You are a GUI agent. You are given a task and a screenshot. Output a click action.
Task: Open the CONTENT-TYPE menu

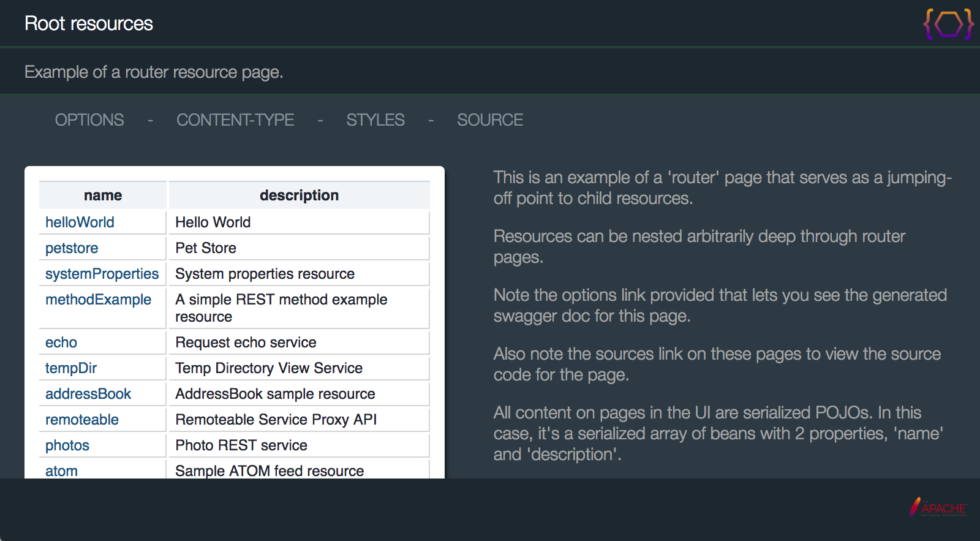click(x=235, y=120)
